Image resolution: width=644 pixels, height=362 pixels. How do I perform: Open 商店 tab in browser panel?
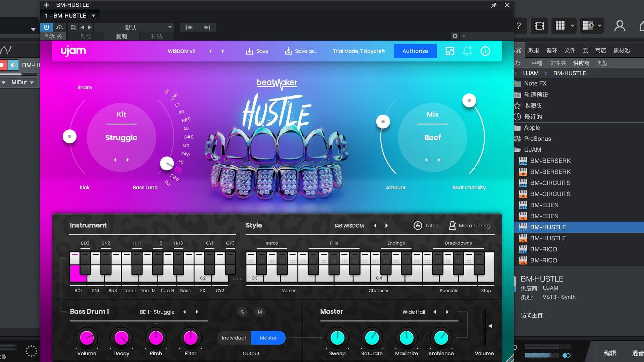(x=600, y=50)
